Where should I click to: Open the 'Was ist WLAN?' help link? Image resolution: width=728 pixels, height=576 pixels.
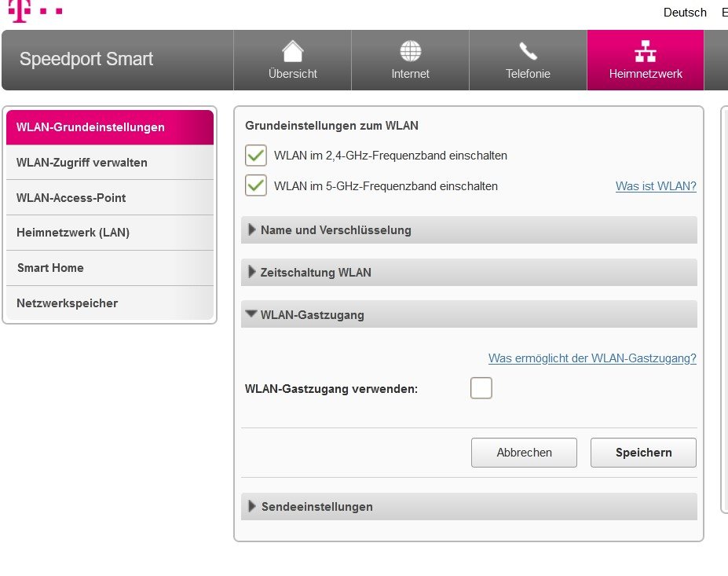point(656,186)
